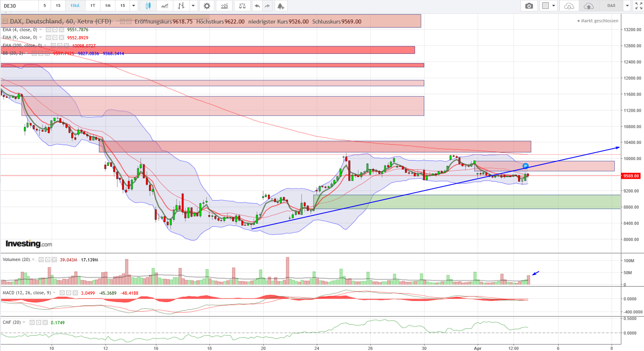Select the first 15 minute interval

[x=58, y=6]
